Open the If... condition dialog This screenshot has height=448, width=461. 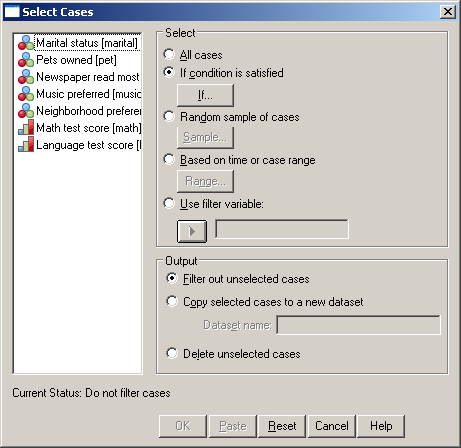click(205, 95)
